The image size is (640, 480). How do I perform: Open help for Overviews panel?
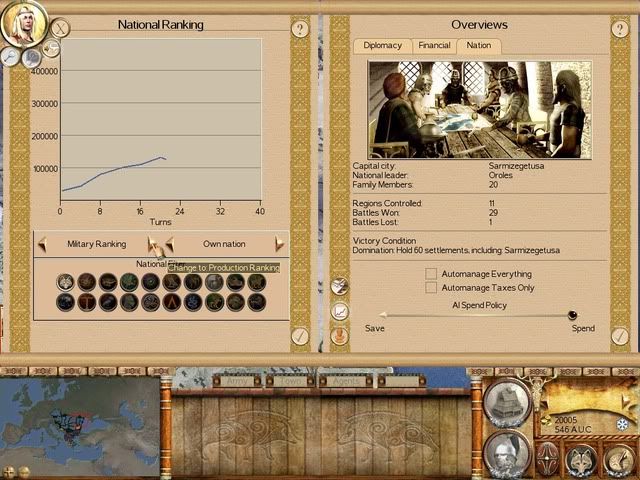(x=620, y=29)
